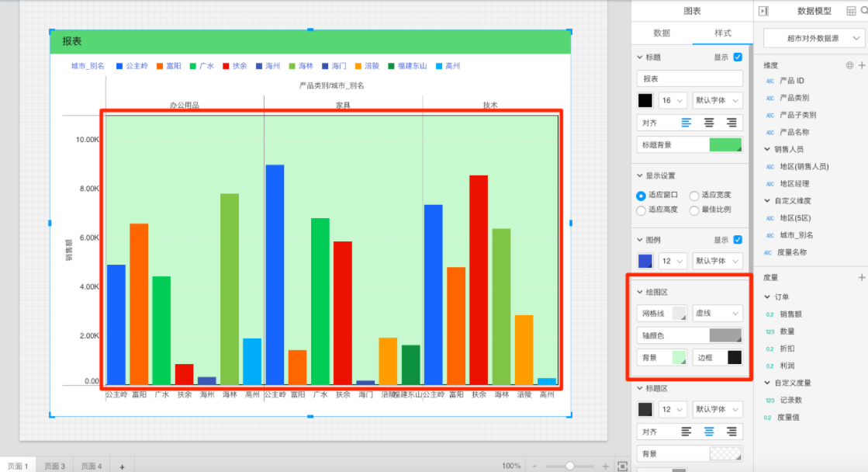This screenshot has height=472, width=868.
Task: Open the green 标题背景 color swatch
Action: point(725,144)
